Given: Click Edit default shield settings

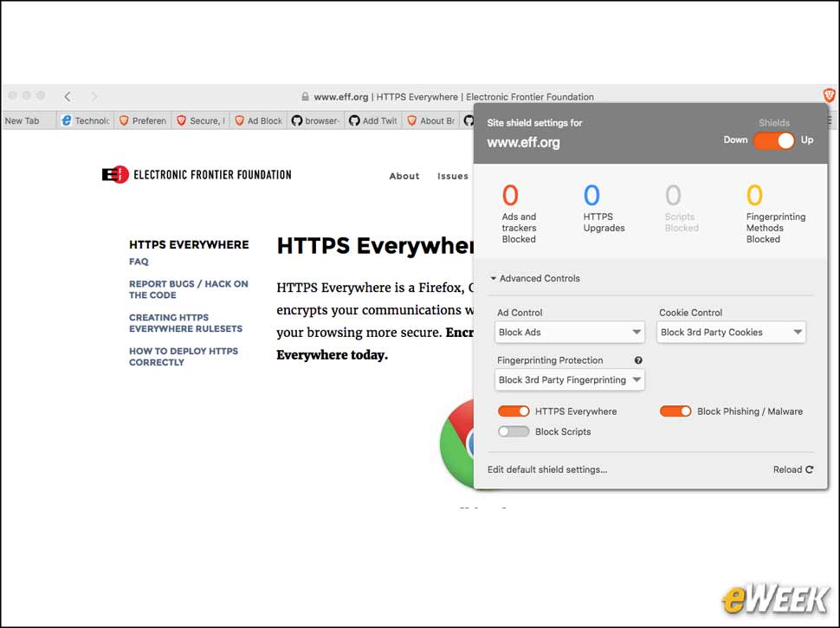Looking at the screenshot, I should coord(547,469).
